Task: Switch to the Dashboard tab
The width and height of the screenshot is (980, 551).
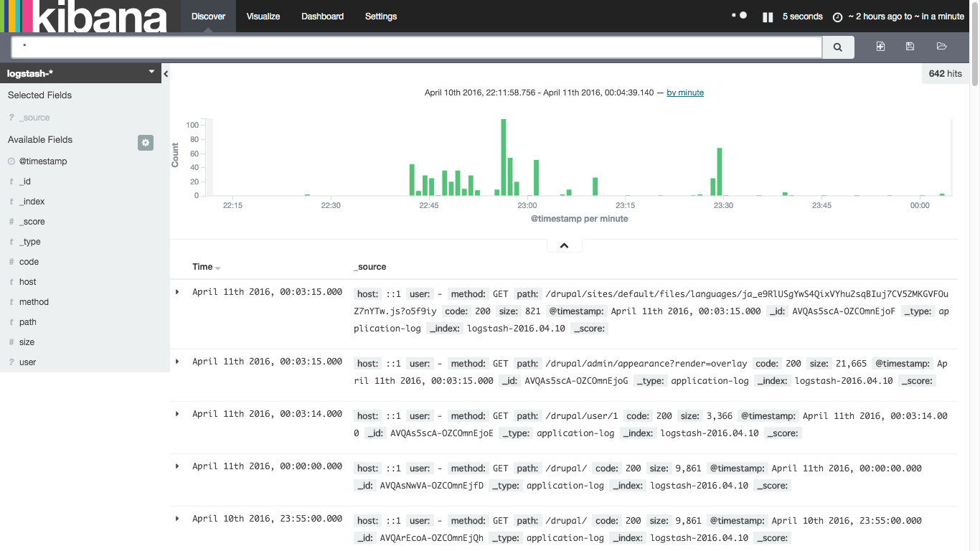Action: [x=322, y=16]
